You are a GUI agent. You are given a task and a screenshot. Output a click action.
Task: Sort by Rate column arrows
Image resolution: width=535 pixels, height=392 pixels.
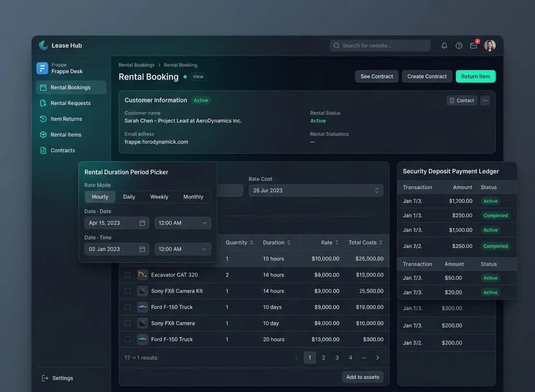(x=337, y=243)
